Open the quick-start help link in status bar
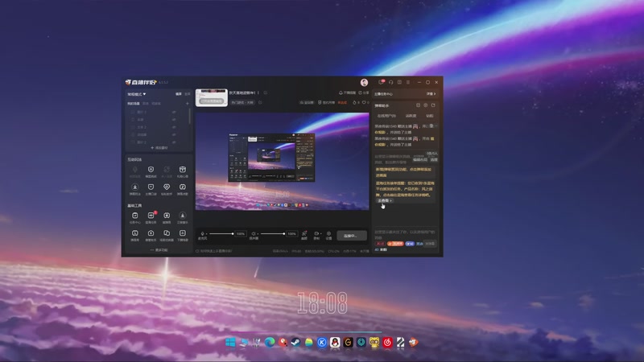 click(x=214, y=251)
